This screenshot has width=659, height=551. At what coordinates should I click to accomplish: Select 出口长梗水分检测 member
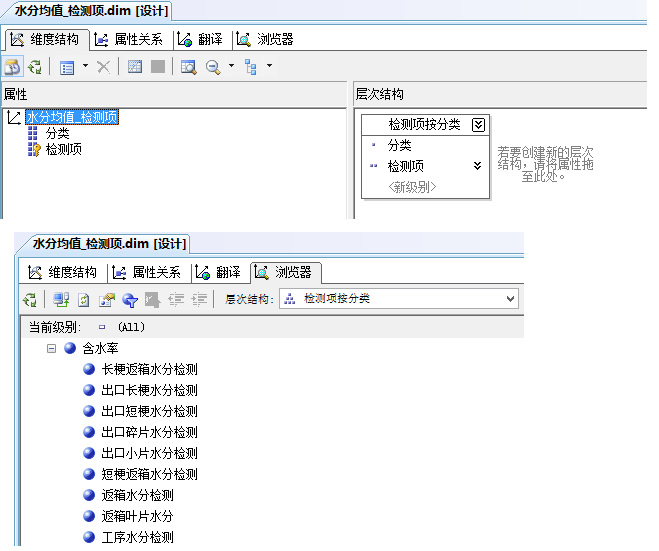149,390
